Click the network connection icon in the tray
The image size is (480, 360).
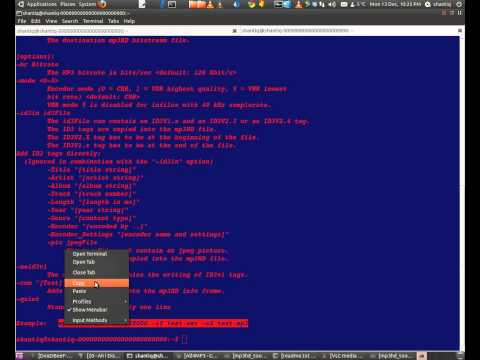point(322,4)
